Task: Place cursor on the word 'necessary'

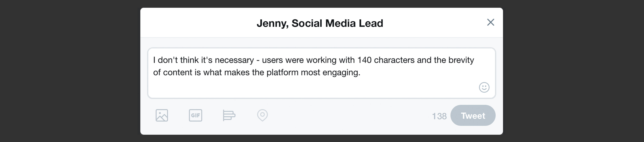Action: tap(234, 60)
